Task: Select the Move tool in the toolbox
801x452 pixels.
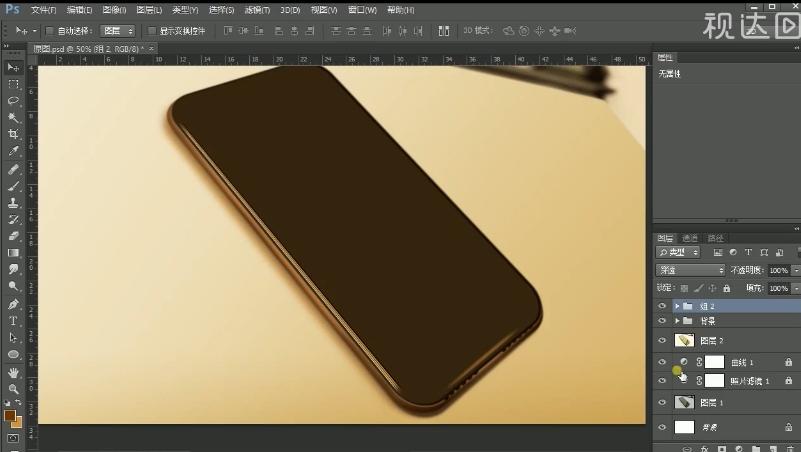Action: [13, 67]
